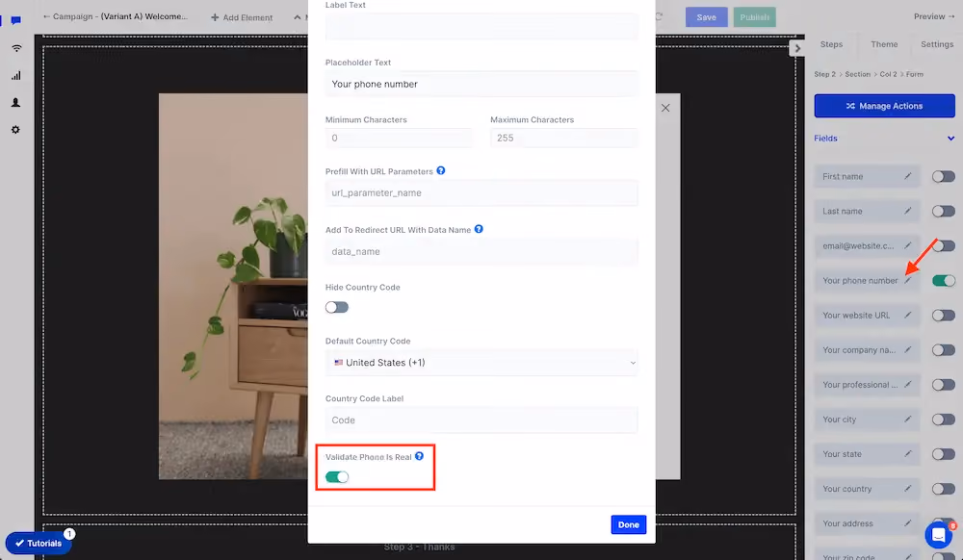The image size is (963, 560).
Task: Edit the Your country field pencil icon
Action: coord(908,489)
